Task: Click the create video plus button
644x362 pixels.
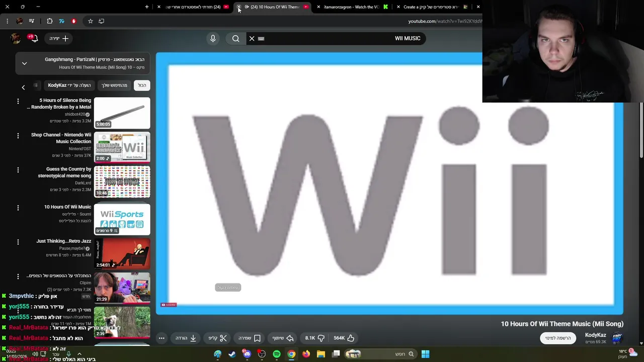Action: [x=59, y=38]
